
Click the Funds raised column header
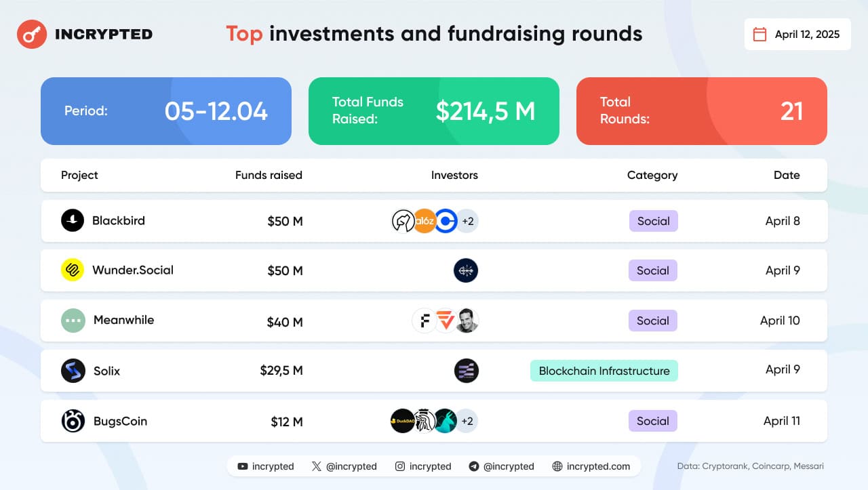[269, 175]
